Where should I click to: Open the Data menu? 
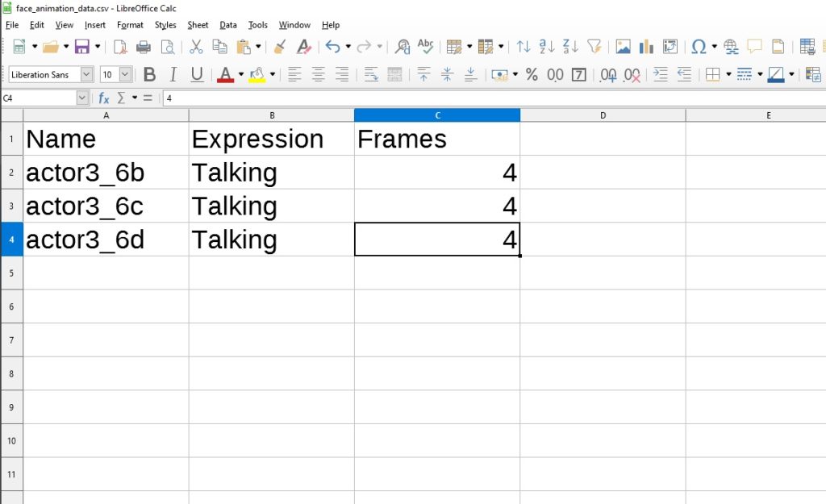(227, 25)
